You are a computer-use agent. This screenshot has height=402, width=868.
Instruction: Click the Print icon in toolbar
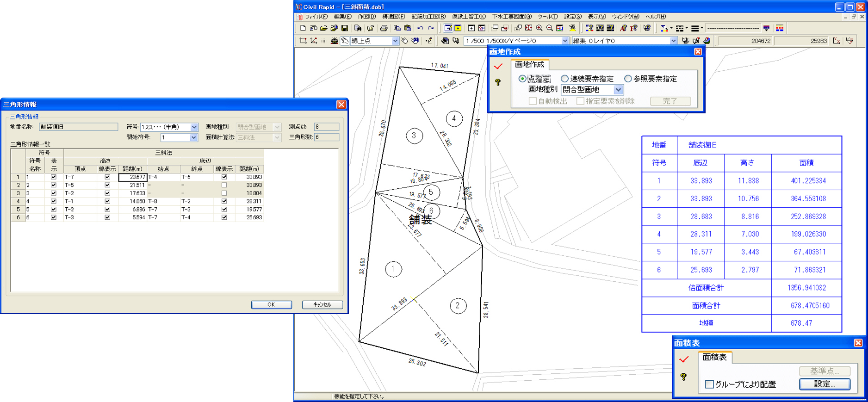384,28
